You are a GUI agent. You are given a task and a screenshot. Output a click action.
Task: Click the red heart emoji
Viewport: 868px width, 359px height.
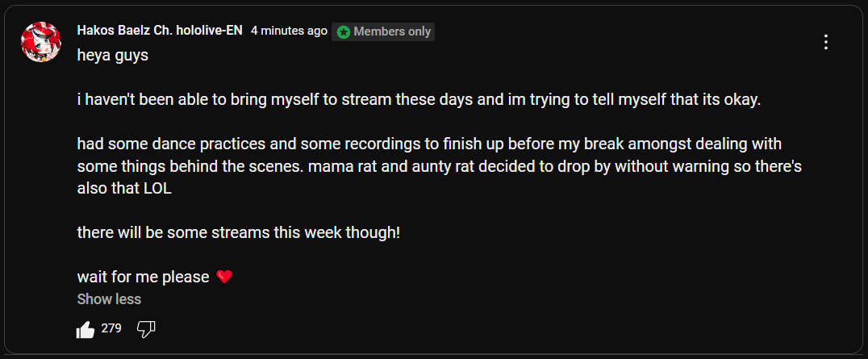(224, 277)
